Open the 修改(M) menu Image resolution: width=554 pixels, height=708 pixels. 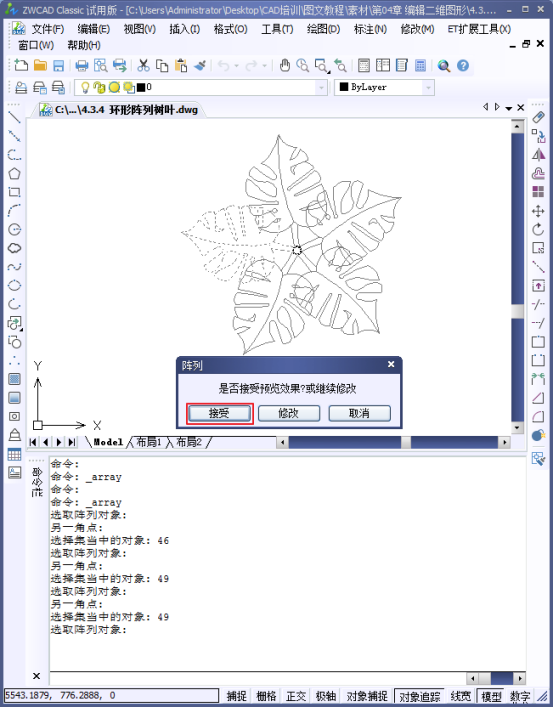(417, 29)
